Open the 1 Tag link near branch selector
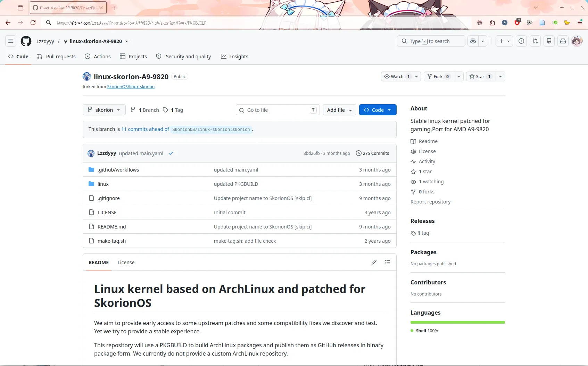The width and height of the screenshot is (588, 366). tap(173, 110)
